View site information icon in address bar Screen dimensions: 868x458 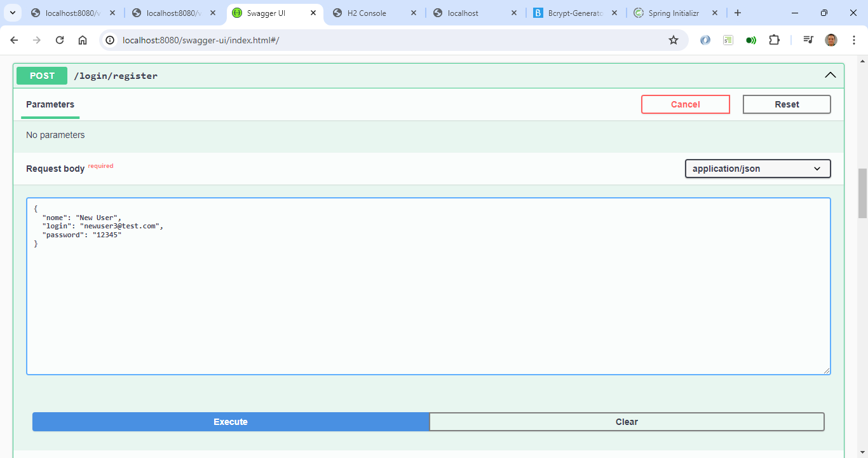(x=110, y=40)
